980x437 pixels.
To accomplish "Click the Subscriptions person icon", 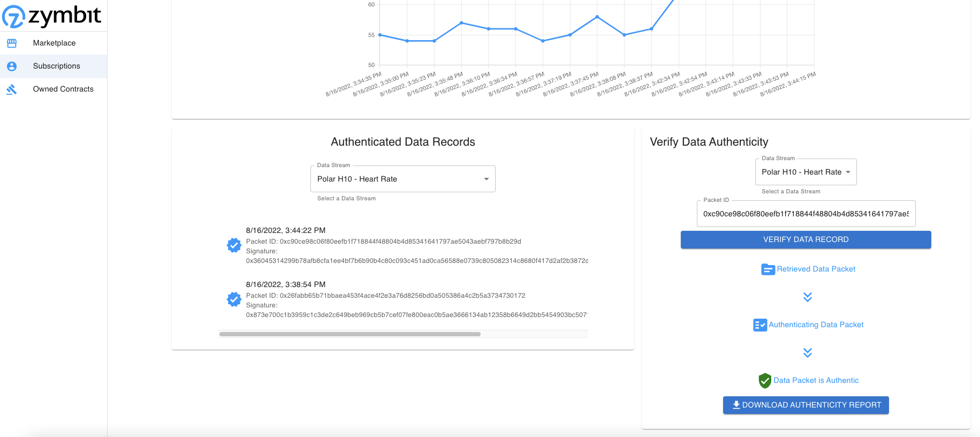I will point(12,66).
